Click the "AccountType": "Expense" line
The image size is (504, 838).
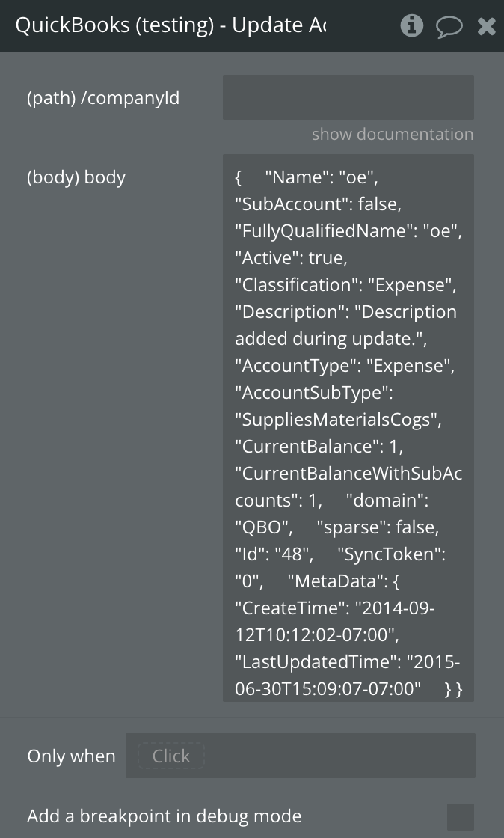click(x=345, y=366)
